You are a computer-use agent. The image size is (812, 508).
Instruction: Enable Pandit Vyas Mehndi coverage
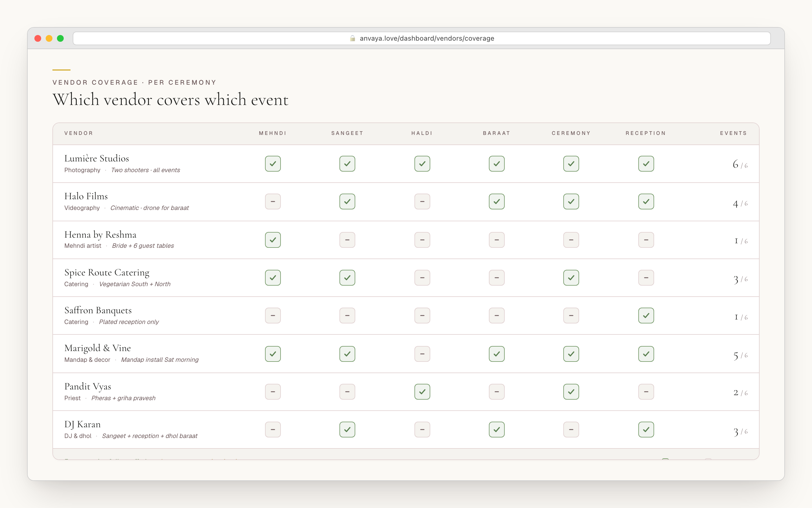[273, 392]
